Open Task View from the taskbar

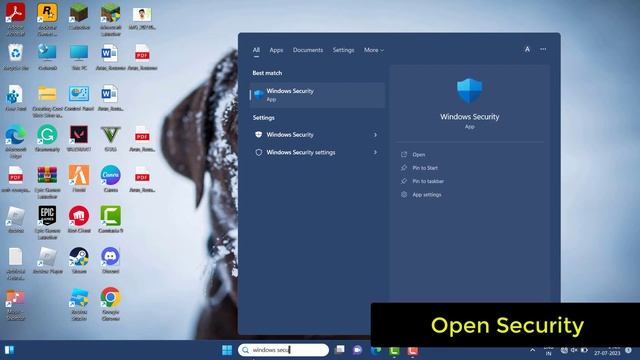339,350
